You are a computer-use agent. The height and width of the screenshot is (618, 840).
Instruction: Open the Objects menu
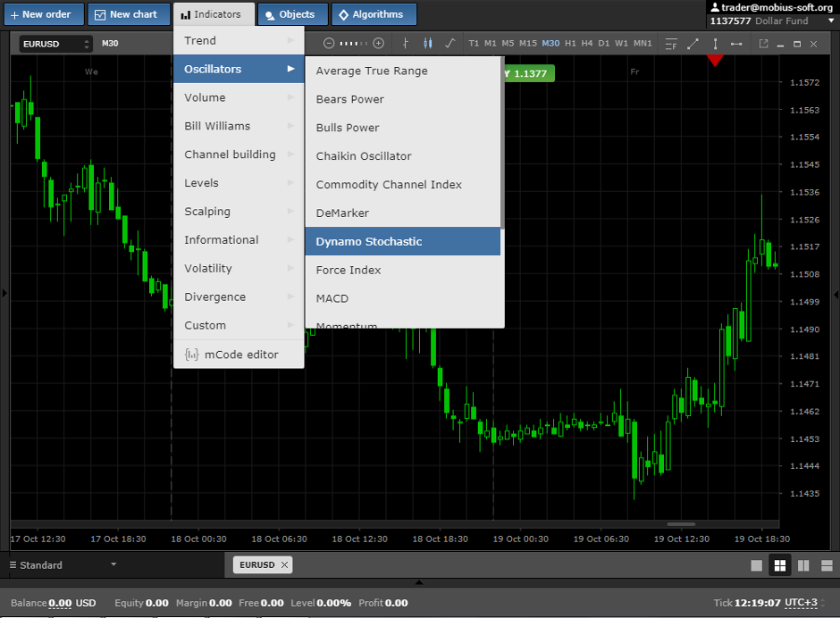[292, 14]
